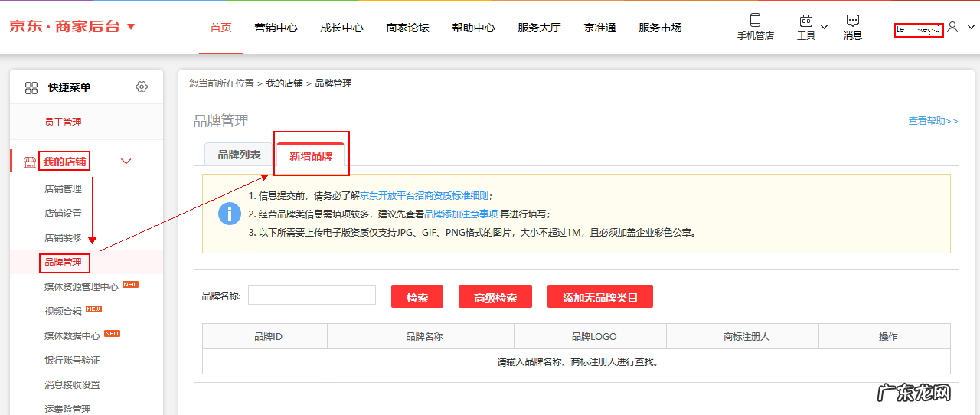Open 营销中心 in top navigation
980x415 pixels.
tap(276, 28)
